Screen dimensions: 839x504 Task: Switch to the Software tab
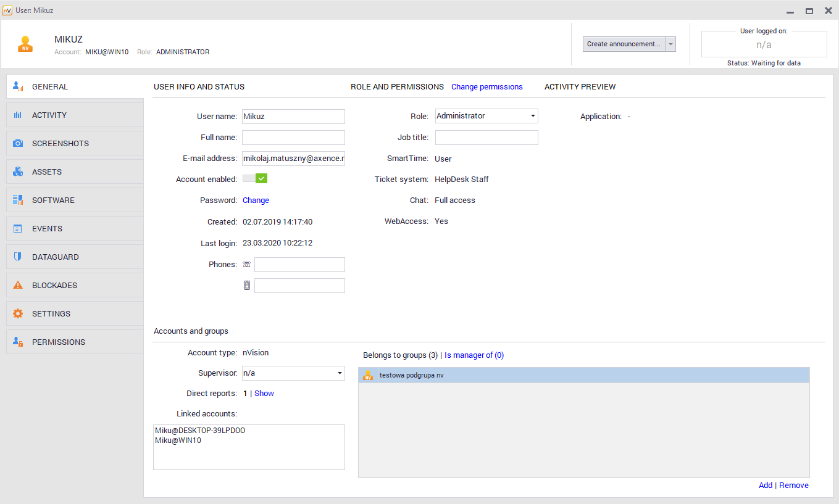[x=53, y=200]
